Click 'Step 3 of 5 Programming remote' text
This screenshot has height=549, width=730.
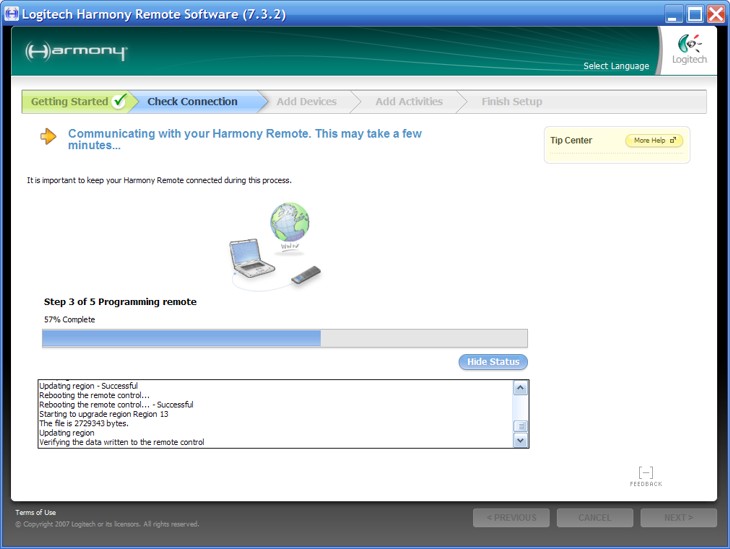[120, 302]
